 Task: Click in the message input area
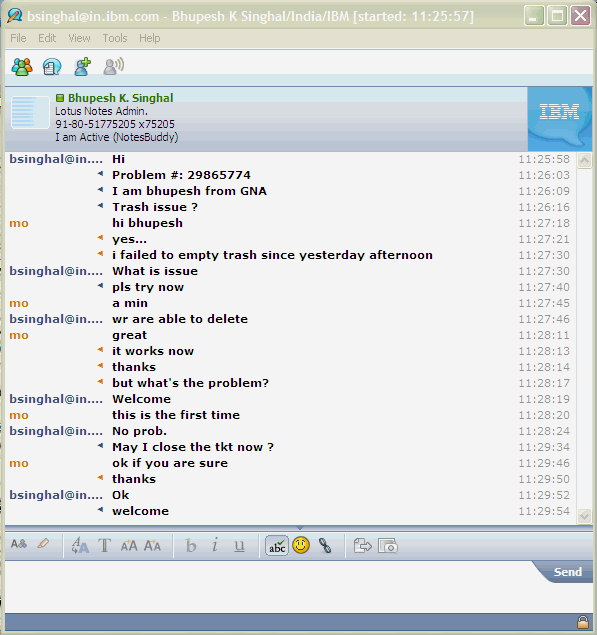click(x=267, y=586)
